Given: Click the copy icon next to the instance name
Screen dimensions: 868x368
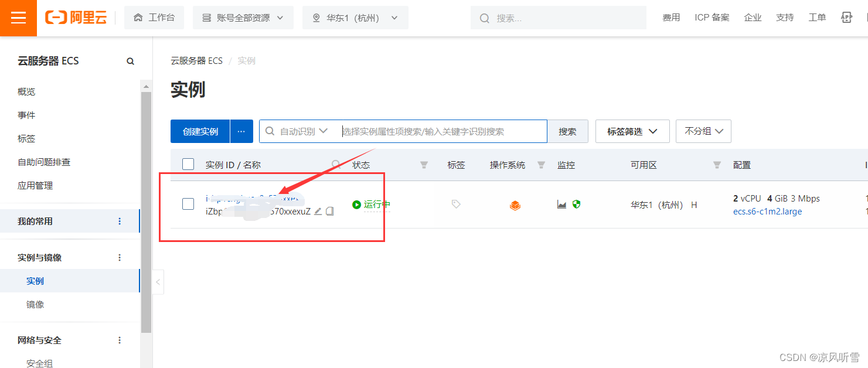Looking at the screenshot, I should point(330,211).
